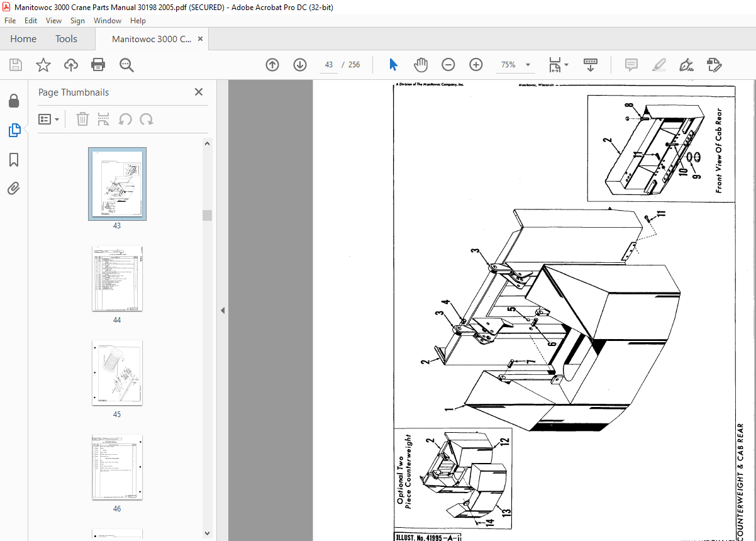Open the Window menu
This screenshot has height=541, width=756.
tap(108, 21)
